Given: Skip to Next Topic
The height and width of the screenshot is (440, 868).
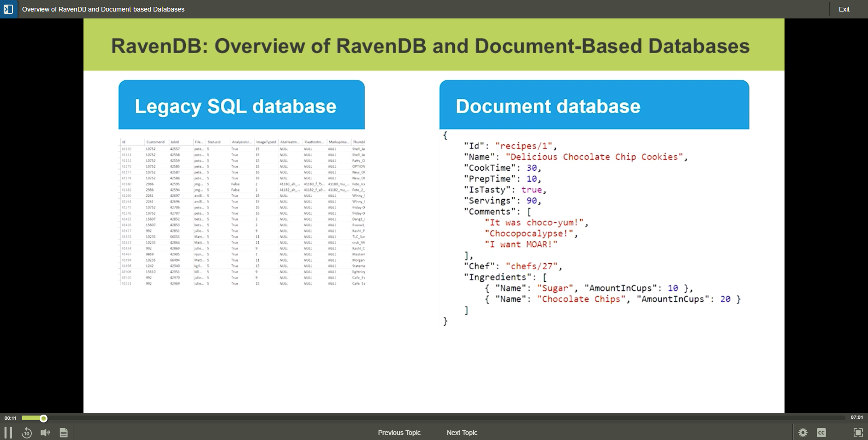Looking at the screenshot, I should click(462, 433).
